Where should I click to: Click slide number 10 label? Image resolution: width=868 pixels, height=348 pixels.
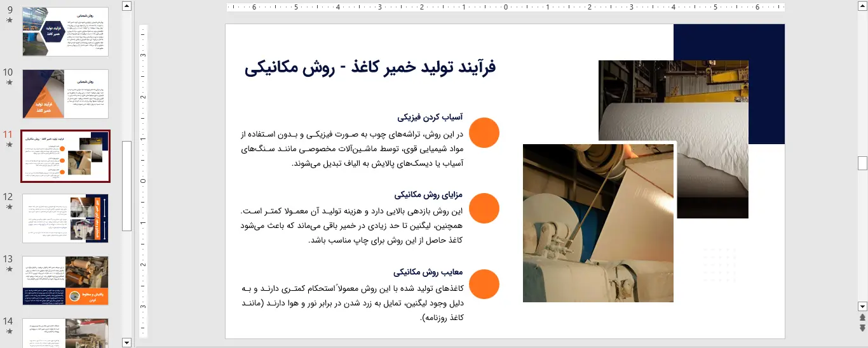pos(8,72)
